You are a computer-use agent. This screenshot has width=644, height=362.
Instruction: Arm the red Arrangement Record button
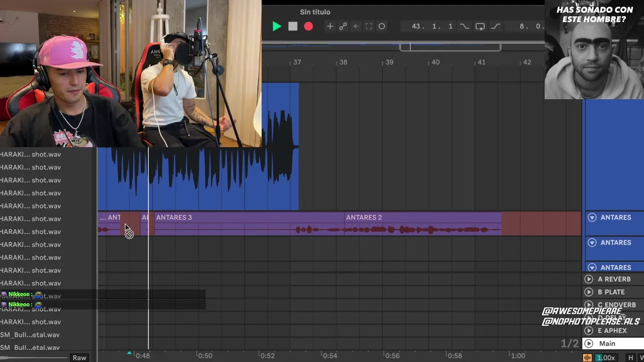(308, 26)
